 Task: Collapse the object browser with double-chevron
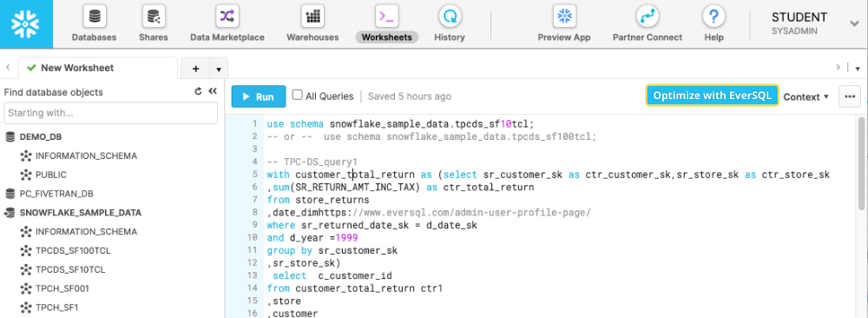[x=212, y=92]
